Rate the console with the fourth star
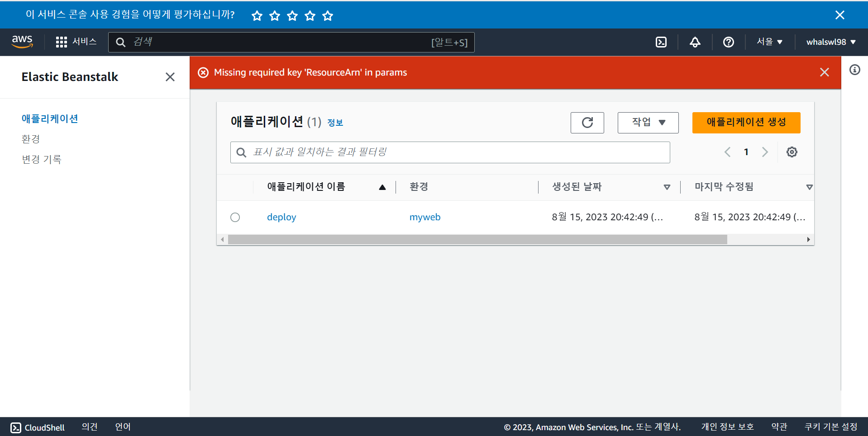 point(310,16)
